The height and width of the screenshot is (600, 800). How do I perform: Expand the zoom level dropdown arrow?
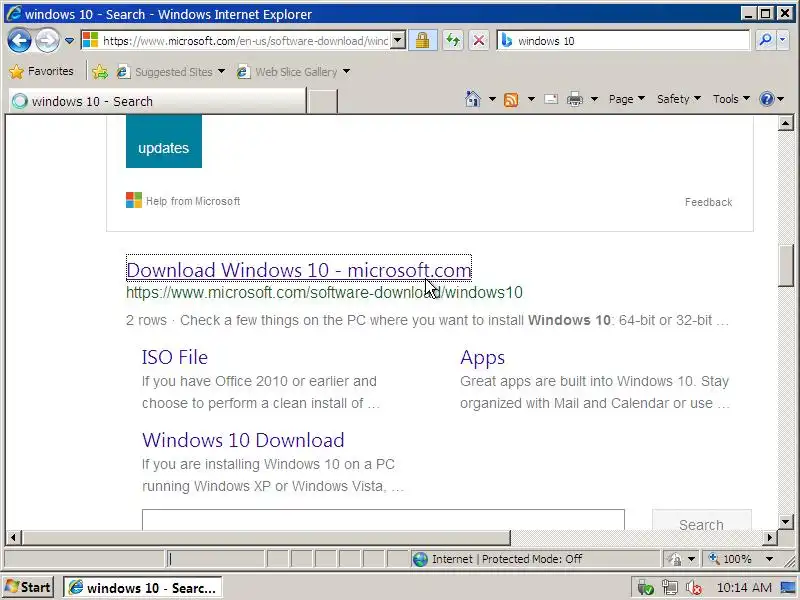[769, 559]
